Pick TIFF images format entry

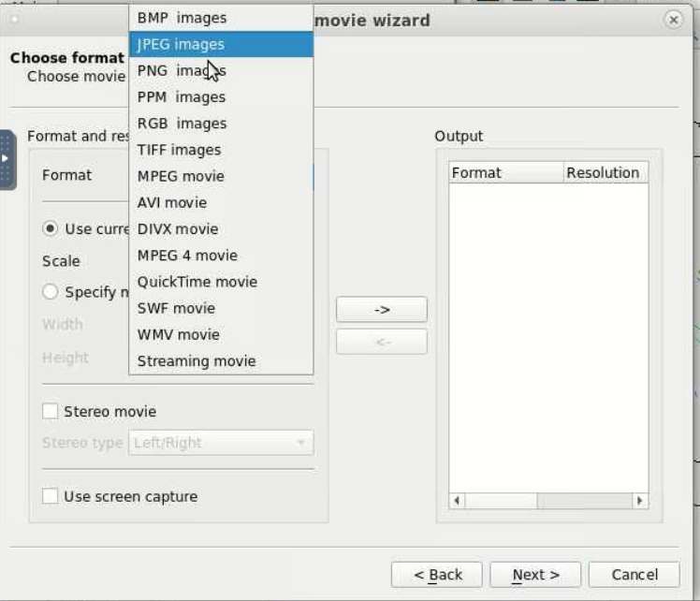tap(221, 150)
